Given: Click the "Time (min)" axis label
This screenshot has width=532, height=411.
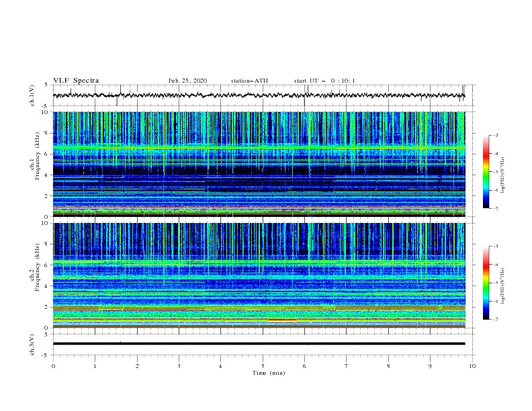Looking at the screenshot, I should (x=269, y=373).
